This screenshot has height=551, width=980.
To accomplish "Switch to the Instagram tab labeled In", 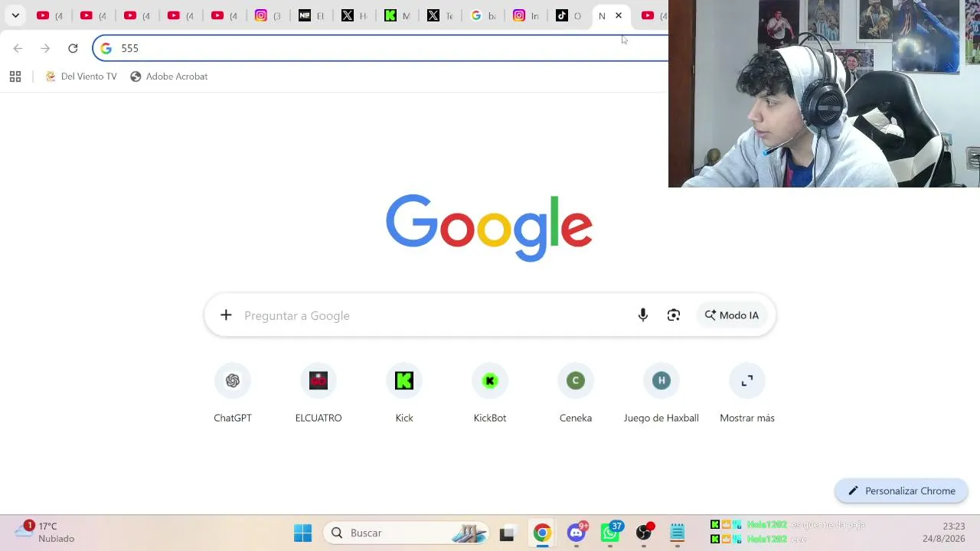I will [x=526, y=15].
